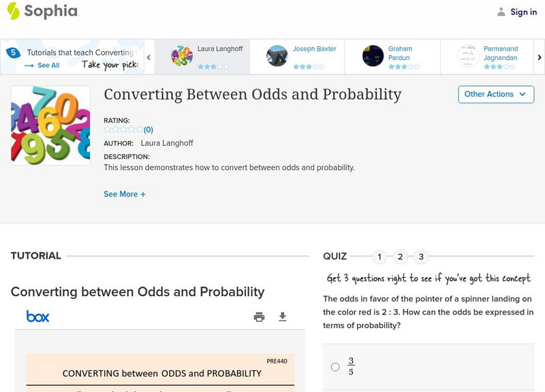Open the Other Actions dropdown

tap(495, 94)
